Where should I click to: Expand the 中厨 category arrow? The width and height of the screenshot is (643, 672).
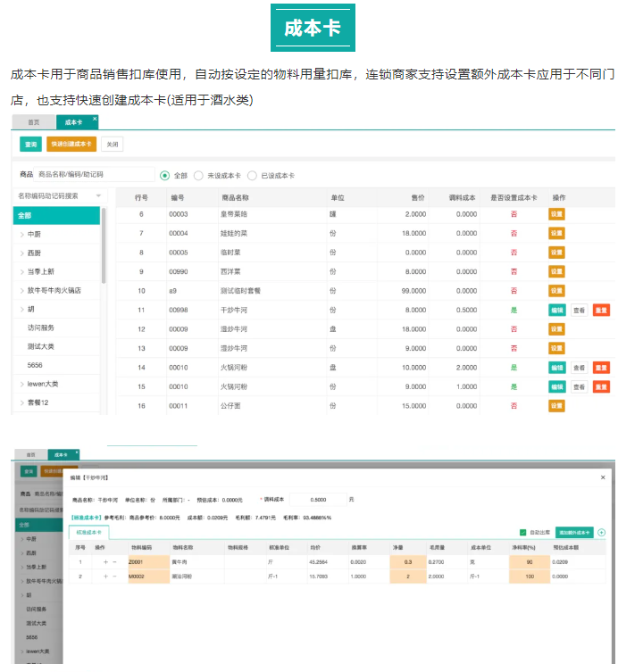coord(21,235)
